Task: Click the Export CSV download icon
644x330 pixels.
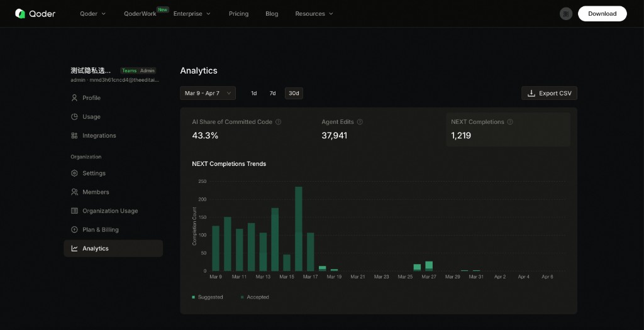Action: tap(531, 93)
